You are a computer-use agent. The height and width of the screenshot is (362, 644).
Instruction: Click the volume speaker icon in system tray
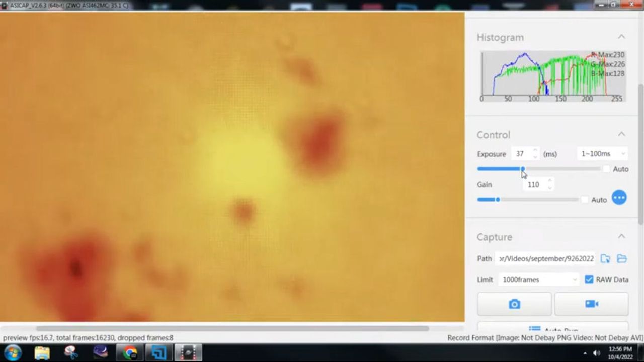click(597, 353)
